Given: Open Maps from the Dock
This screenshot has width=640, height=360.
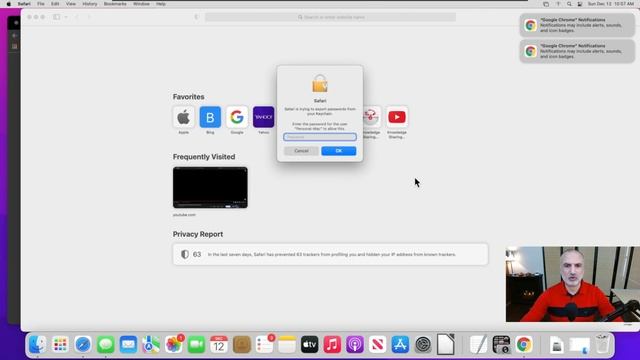Looking at the screenshot, I should click(x=151, y=344).
